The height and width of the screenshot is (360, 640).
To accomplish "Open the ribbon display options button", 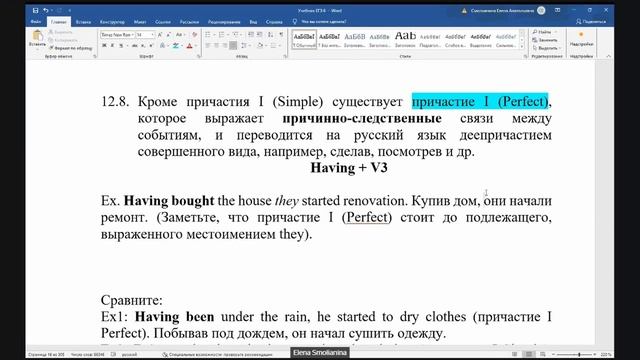I will [x=558, y=10].
